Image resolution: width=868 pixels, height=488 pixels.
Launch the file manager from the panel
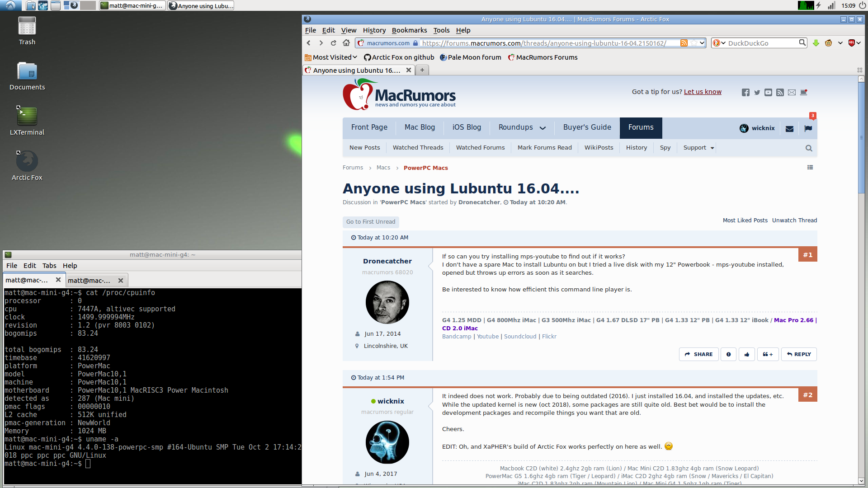coord(31,5)
